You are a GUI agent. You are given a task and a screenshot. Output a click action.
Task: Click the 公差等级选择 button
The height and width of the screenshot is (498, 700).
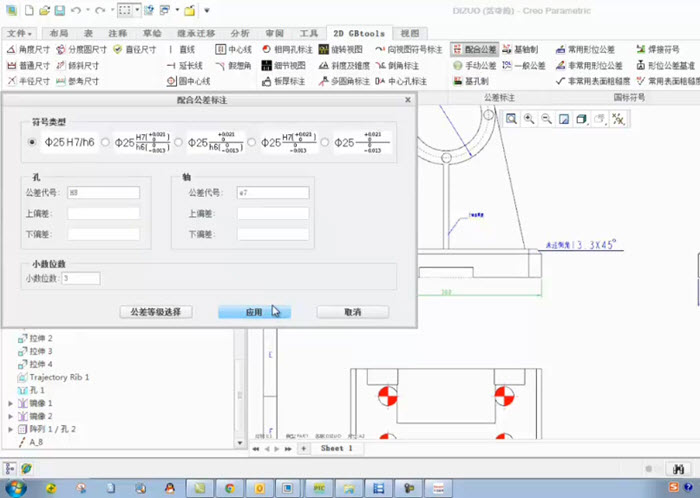(155, 312)
